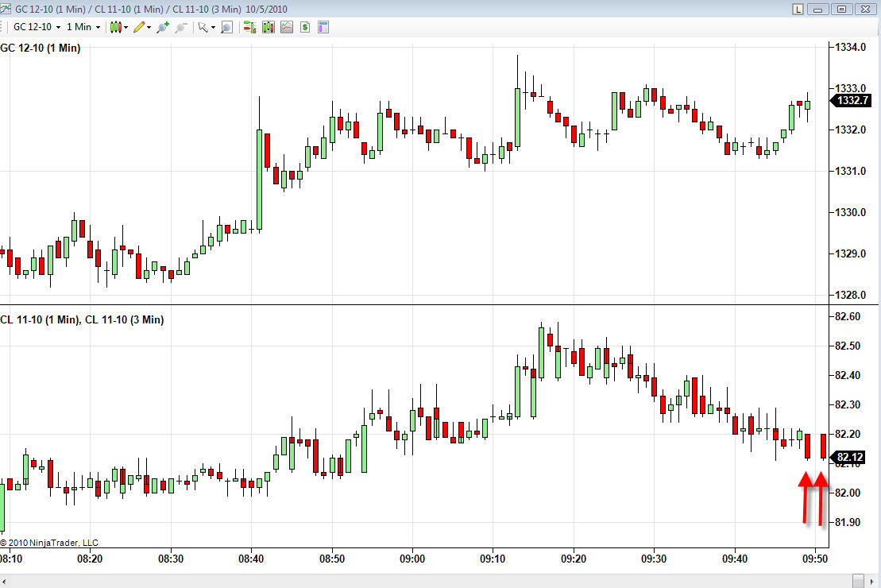Open the Data Series dialog icon
Image resolution: width=881 pixels, height=588 pixels.
[x=268, y=27]
